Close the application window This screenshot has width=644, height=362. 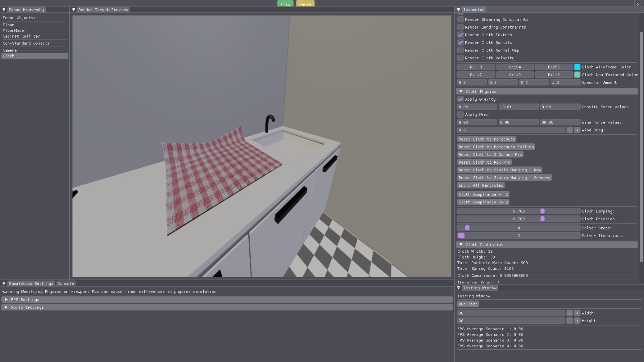click(x=638, y=4)
